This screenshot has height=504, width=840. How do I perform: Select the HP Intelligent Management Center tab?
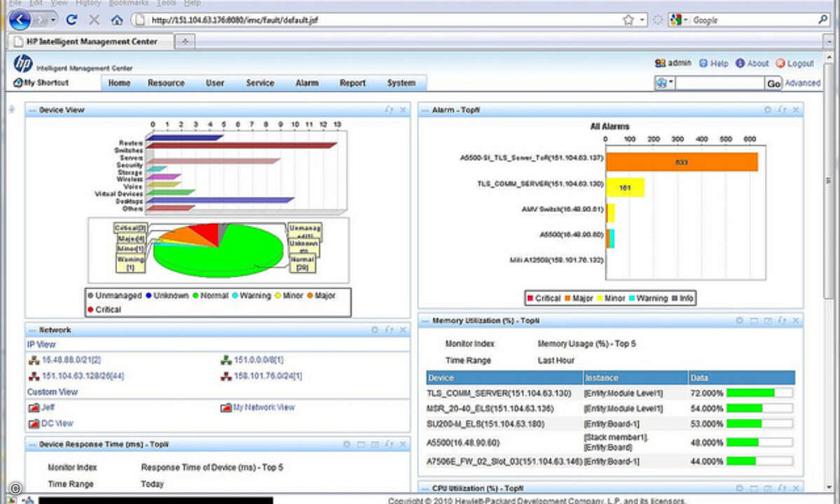coord(91,41)
